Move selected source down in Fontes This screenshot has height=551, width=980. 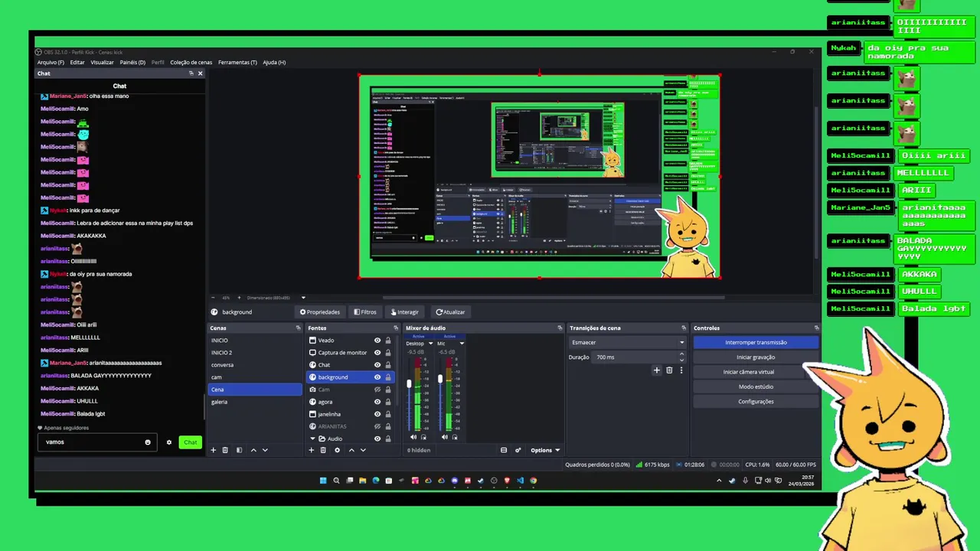pos(363,450)
